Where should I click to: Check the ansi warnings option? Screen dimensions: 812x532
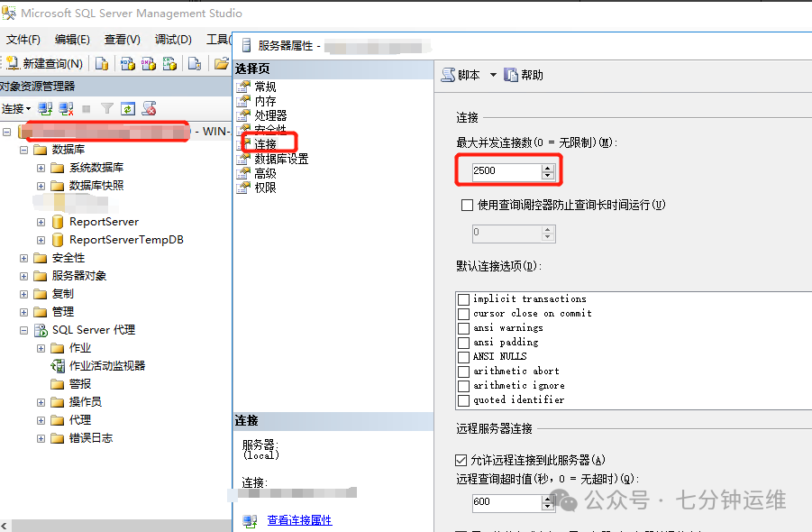pyautogui.click(x=464, y=328)
